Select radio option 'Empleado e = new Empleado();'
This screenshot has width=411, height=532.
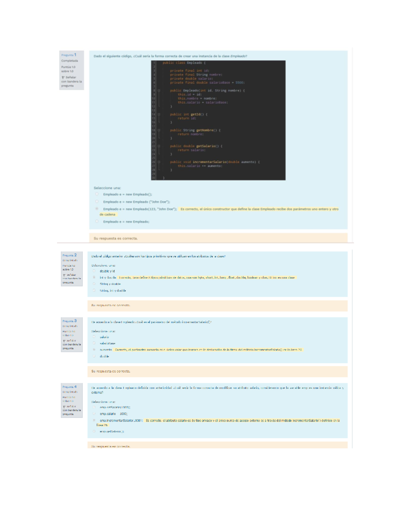pos(97,194)
